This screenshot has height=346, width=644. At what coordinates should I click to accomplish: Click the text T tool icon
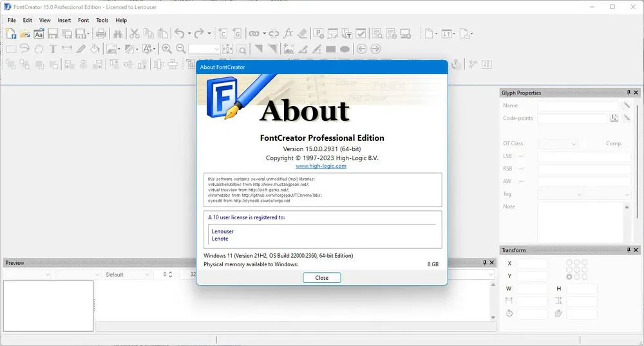tap(53, 49)
